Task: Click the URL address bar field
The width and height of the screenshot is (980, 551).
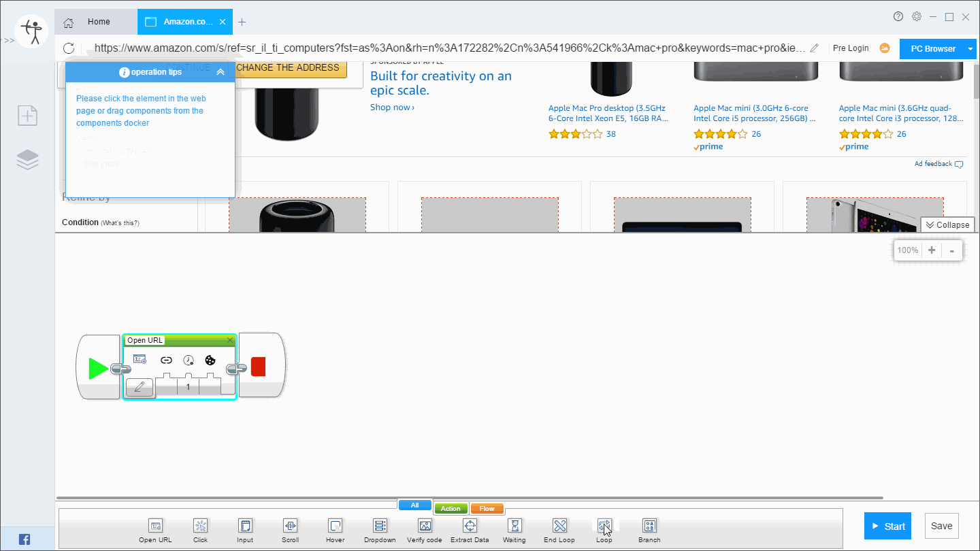Action: 449,48
